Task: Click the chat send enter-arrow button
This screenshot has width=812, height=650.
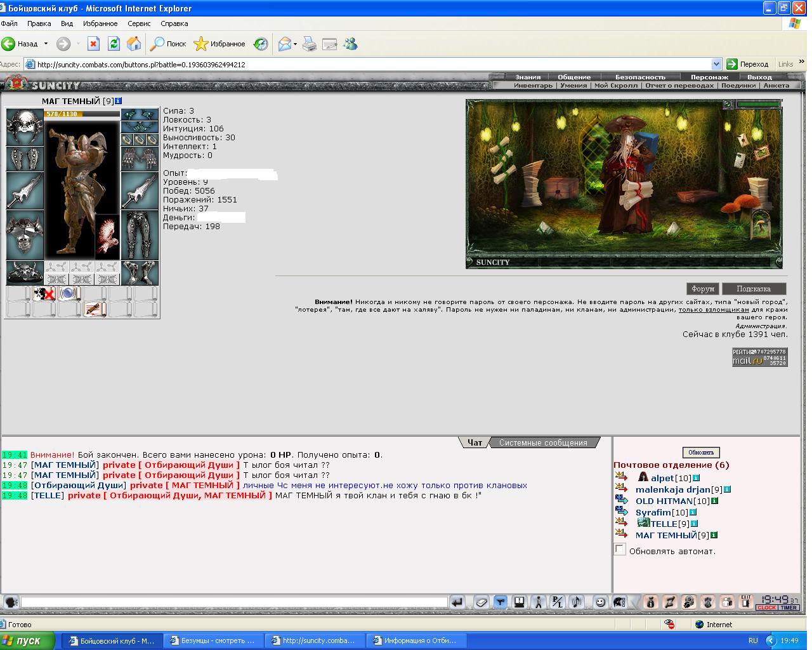Action: pos(457,602)
